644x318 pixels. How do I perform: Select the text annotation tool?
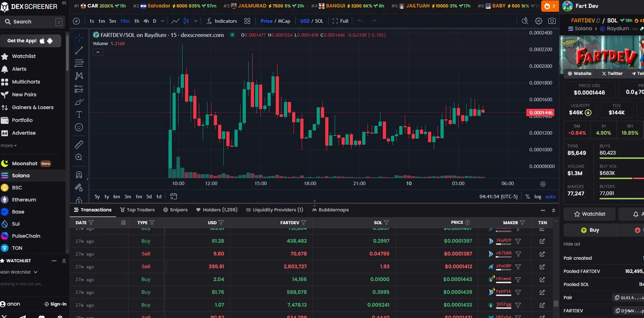pyautogui.click(x=79, y=114)
